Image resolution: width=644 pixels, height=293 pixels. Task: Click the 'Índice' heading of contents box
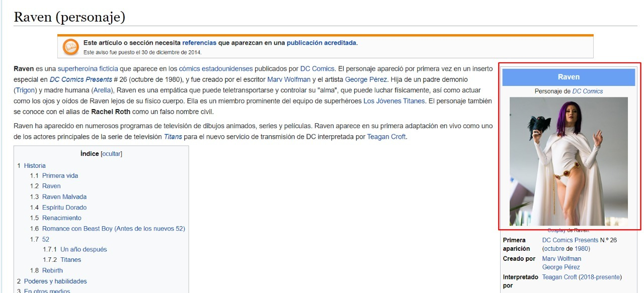click(90, 154)
